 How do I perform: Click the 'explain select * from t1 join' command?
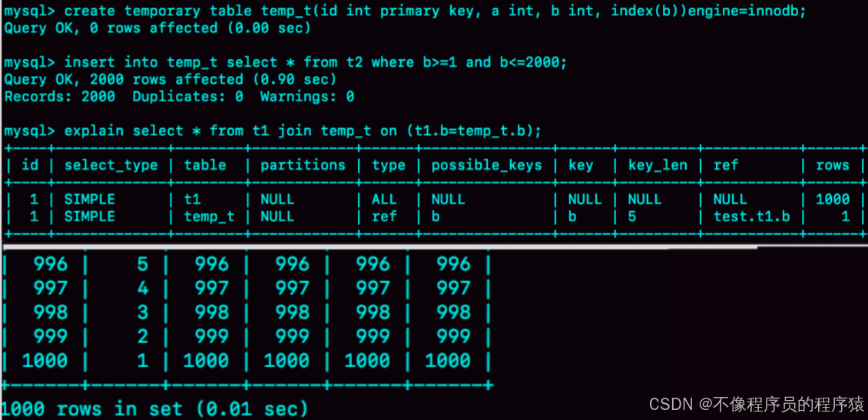pyautogui.click(x=273, y=131)
